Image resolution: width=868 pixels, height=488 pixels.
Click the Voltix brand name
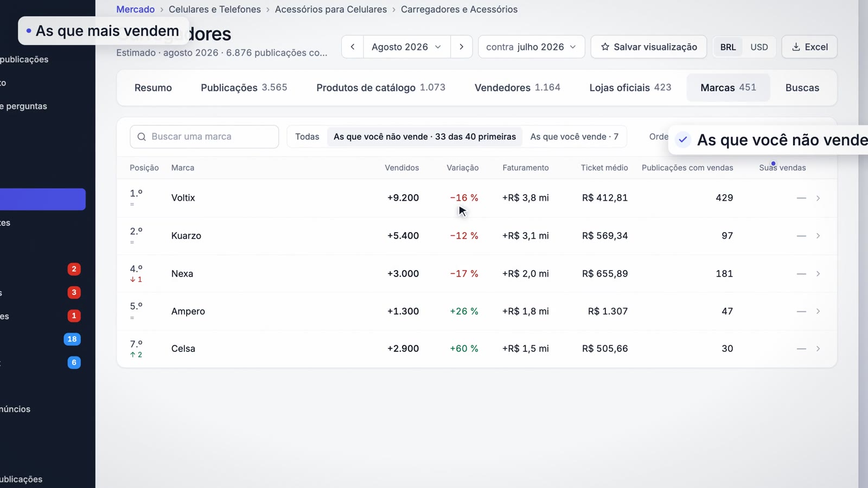tap(183, 198)
